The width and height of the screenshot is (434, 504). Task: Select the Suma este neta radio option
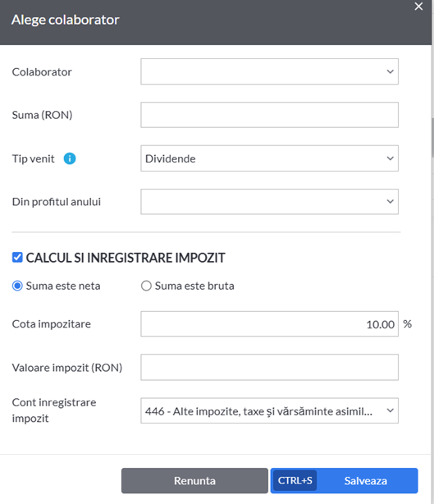(17, 286)
